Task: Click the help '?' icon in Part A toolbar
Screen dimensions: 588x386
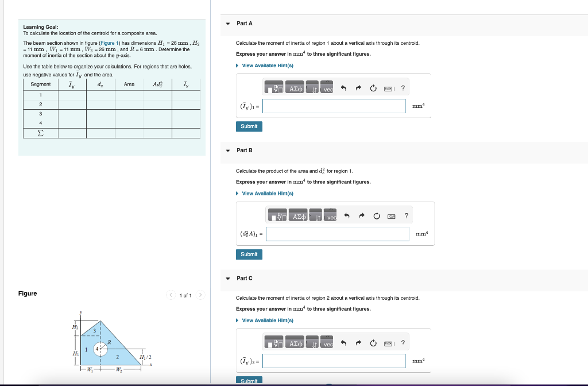Action: [x=402, y=87]
